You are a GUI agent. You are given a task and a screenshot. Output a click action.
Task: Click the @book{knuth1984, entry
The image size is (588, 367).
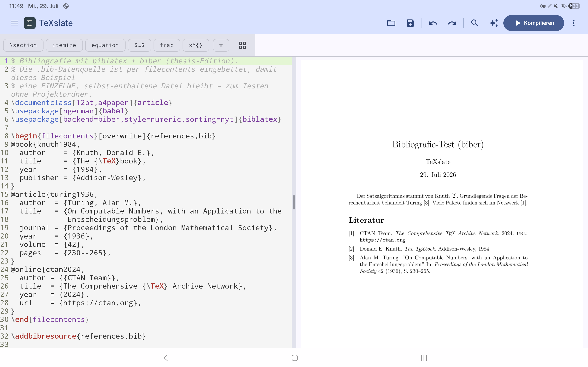click(45, 144)
